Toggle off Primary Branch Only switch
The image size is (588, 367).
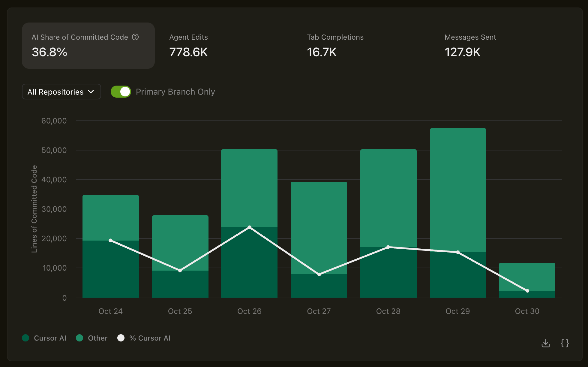(x=121, y=92)
